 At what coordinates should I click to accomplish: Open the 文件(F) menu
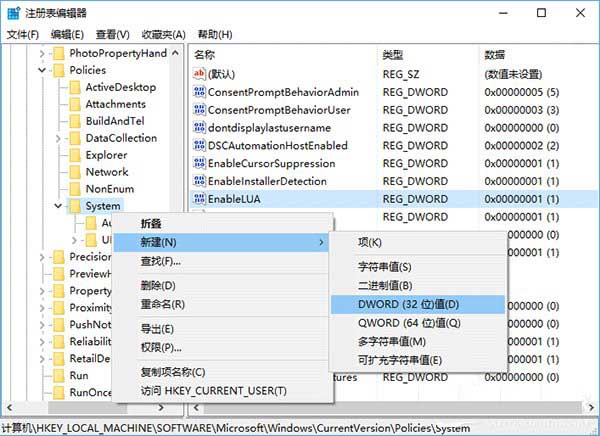point(21,33)
